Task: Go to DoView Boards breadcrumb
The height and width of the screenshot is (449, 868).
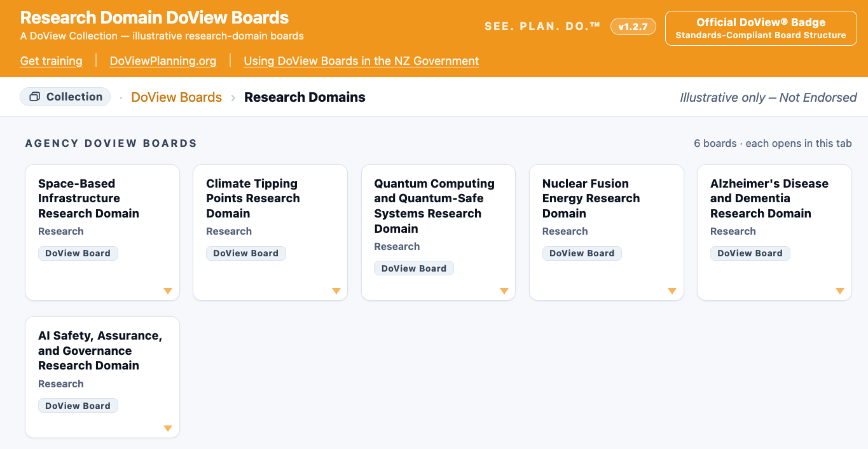Action: point(177,97)
